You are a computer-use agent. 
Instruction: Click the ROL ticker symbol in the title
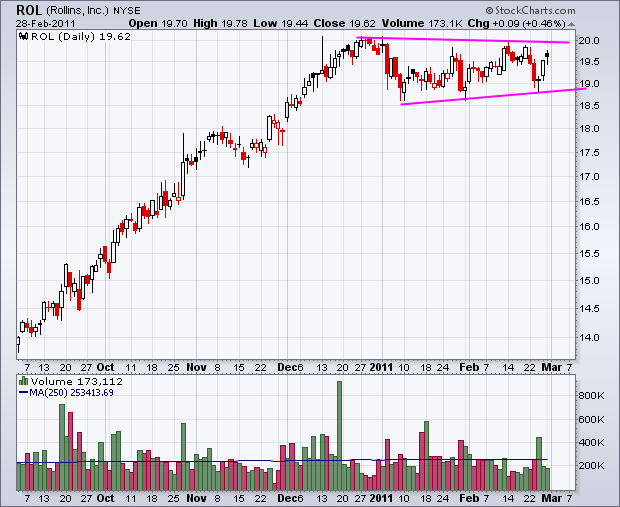coord(29,10)
